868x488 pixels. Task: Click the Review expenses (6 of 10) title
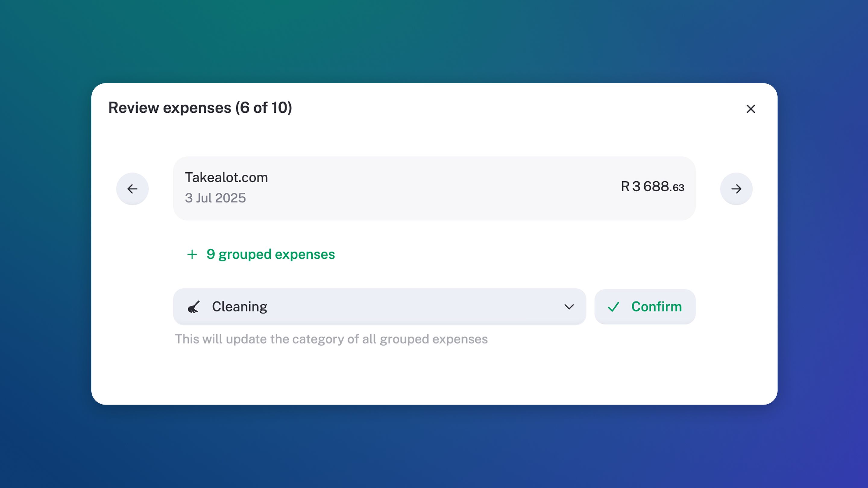pyautogui.click(x=200, y=108)
